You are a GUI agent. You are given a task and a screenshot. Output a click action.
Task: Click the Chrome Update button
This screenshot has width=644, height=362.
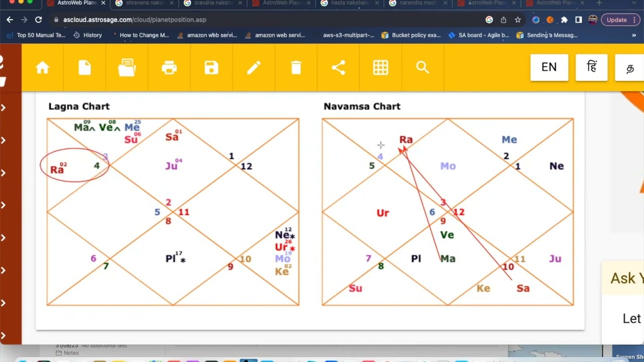click(x=621, y=20)
